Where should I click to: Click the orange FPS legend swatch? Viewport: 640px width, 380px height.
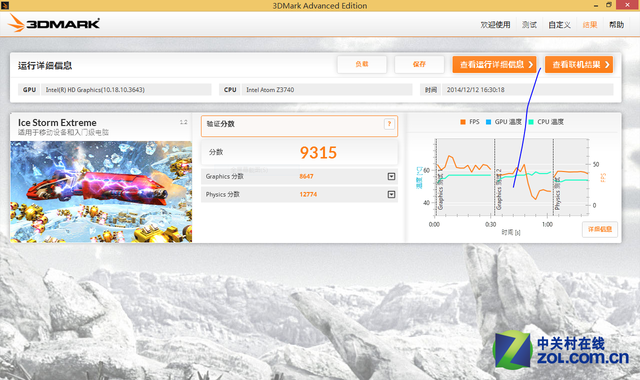tap(463, 122)
